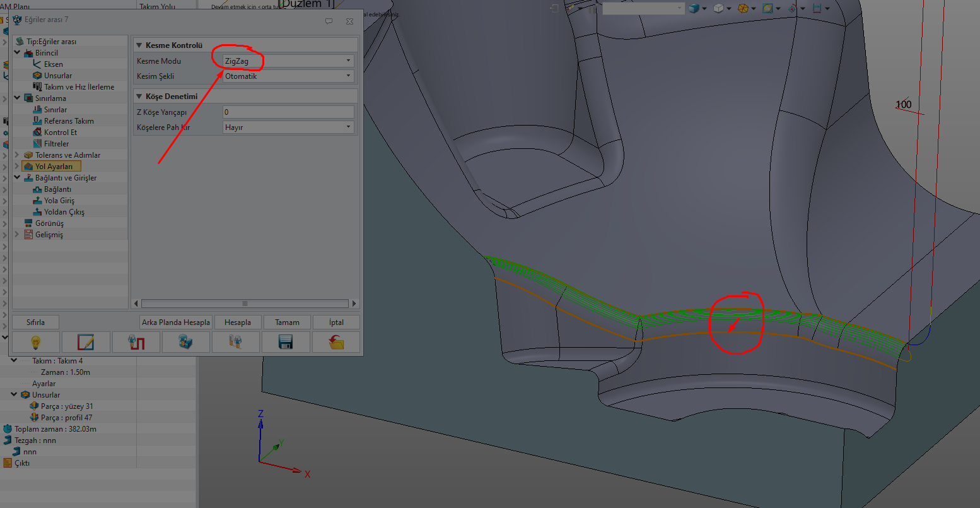
Task: Select Takım ve Hız İlerleme item
Action: [x=79, y=87]
